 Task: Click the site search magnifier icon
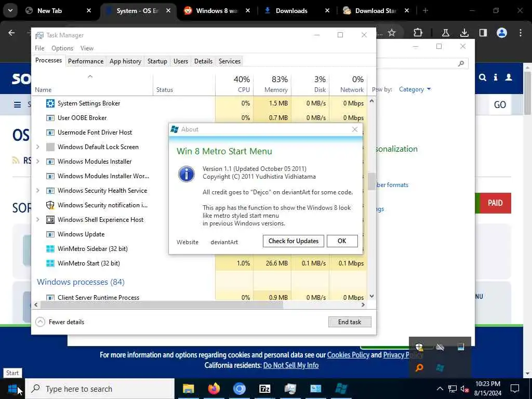pyautogui.click(x=483, y=77)
